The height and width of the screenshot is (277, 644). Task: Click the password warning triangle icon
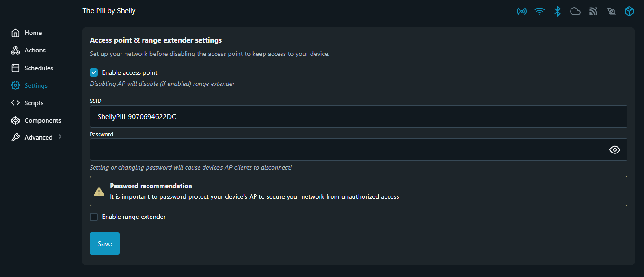tap(99, 192)
